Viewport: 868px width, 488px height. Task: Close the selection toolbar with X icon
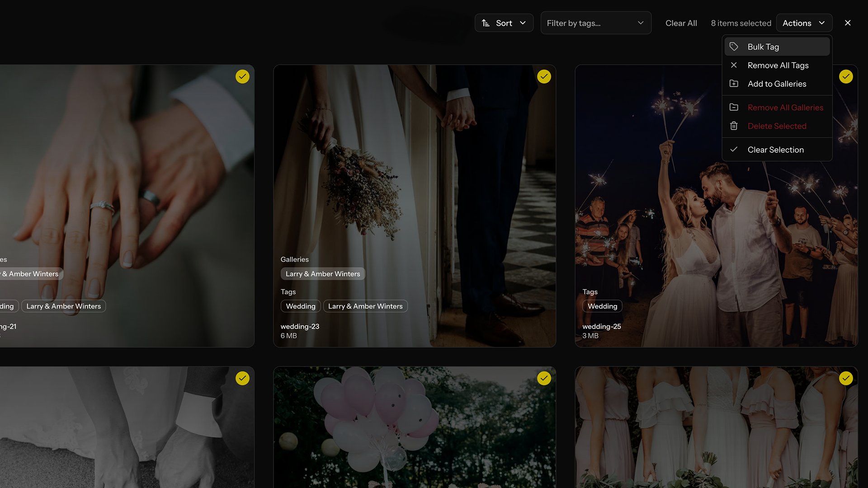pos(848,23)
